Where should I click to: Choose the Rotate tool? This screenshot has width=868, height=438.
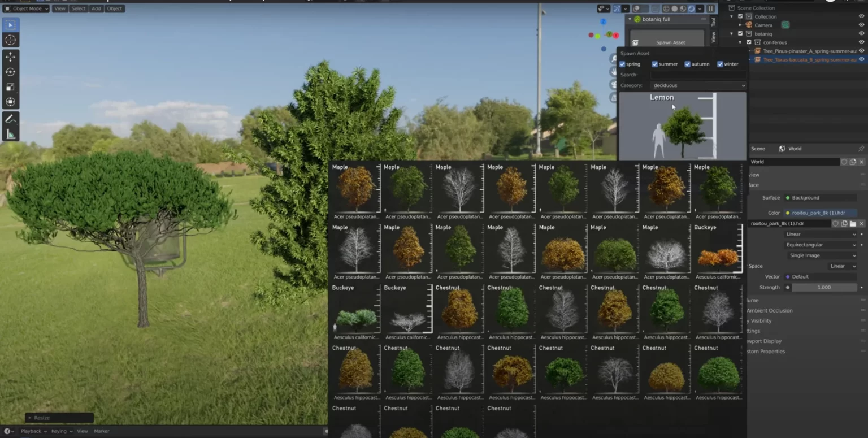(x=10, y=72)
